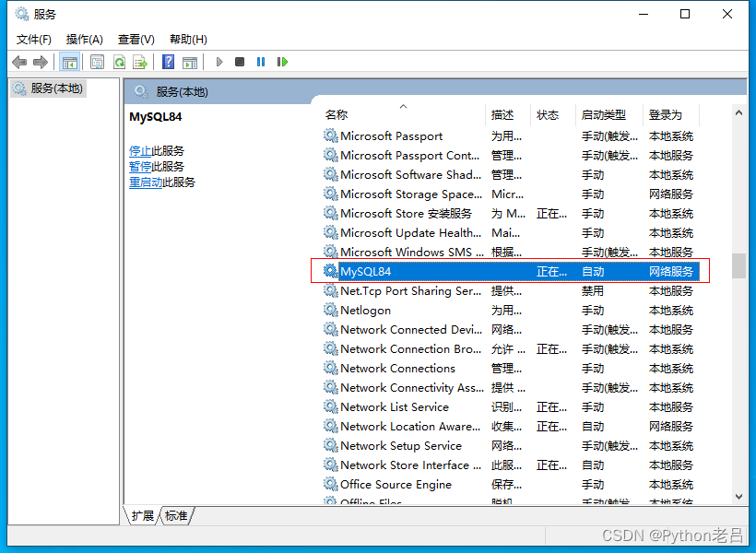The width and height of the screenshot is (756, 553).
Task: Click the Services app icon in title bar
Action: pos(22,15)
